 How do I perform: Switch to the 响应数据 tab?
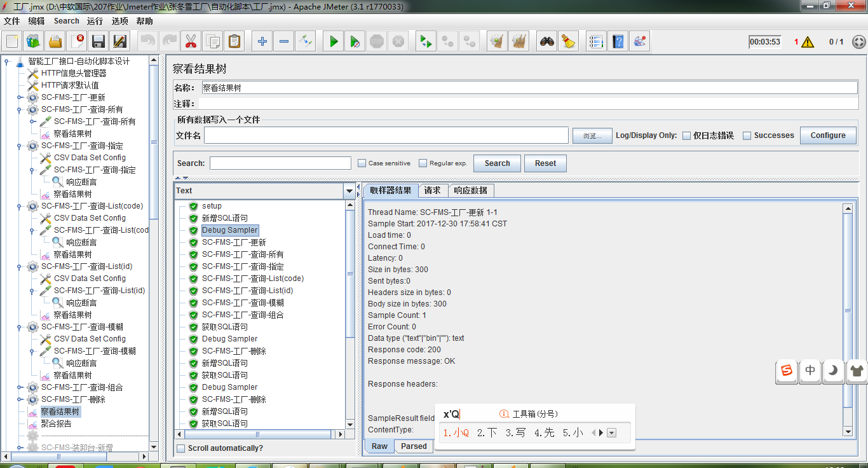[x=471, y=191]
